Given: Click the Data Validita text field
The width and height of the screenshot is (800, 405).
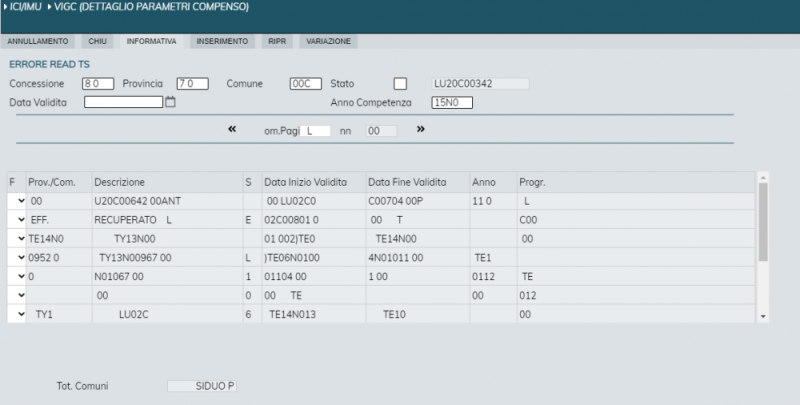Looking at the screenshot, I should click(x=123, y=102).
